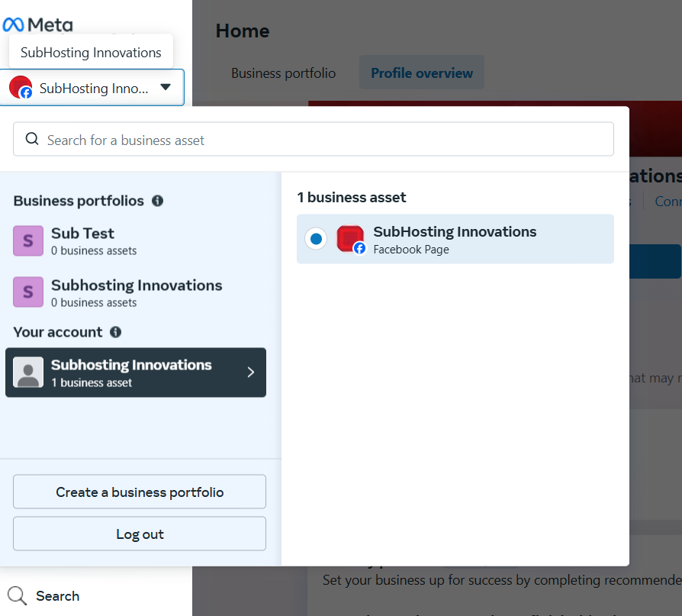Show info about Business portfolios

[x=157, y=201]
